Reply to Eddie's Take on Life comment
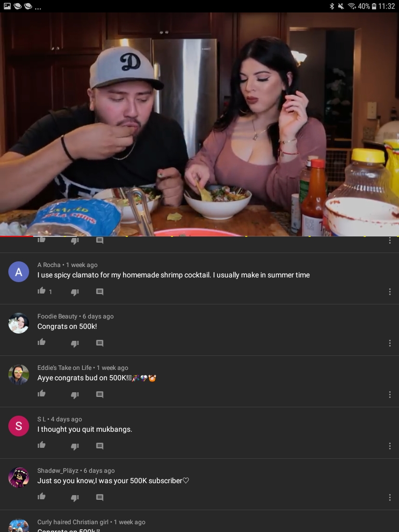This screenshot has width=399, height=532. click(100, 395)
